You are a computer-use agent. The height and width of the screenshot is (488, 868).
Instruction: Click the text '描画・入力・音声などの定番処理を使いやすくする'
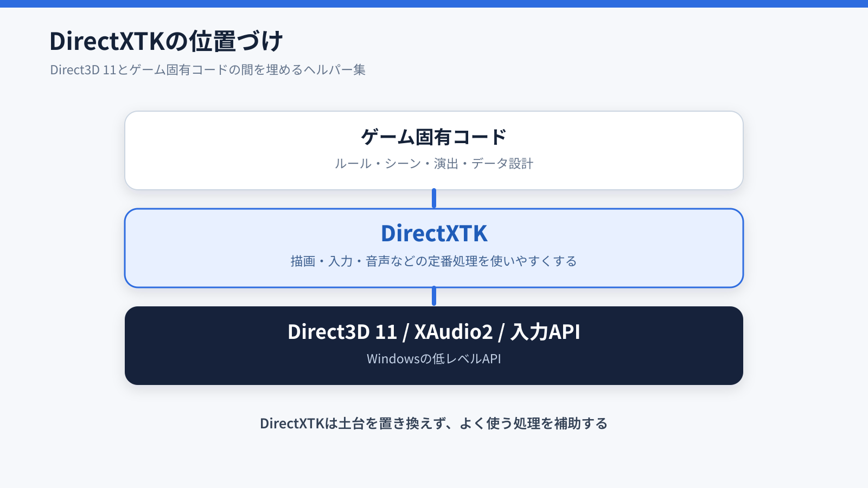[434, 261]
